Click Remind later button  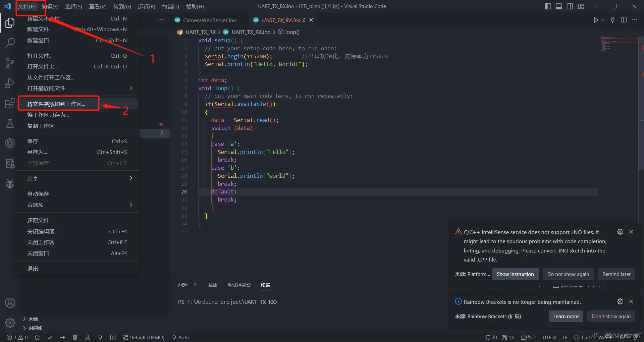616,274
